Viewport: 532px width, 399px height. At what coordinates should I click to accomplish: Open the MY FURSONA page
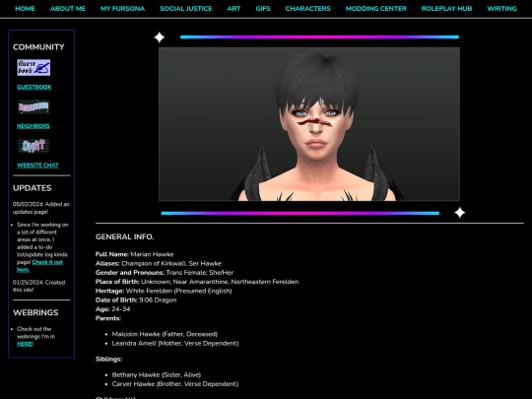click(x=122, y=9)
